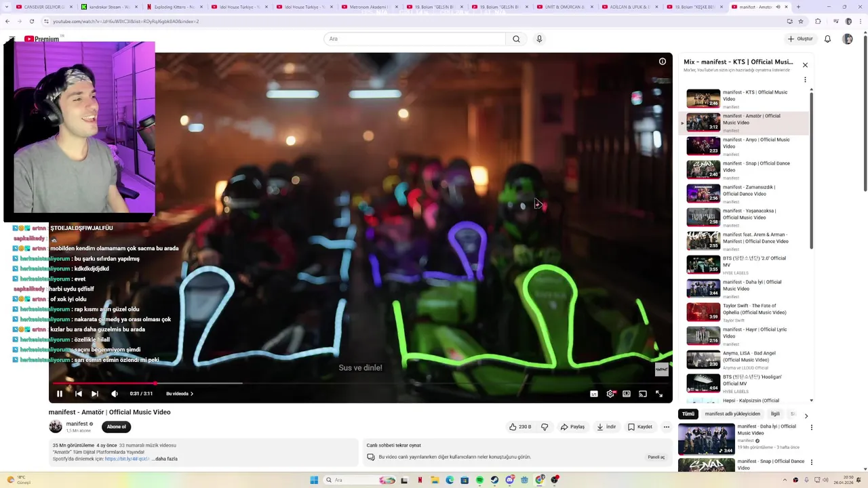Click the video info card icon
The image size is (868, 488).
pos(663,61)
